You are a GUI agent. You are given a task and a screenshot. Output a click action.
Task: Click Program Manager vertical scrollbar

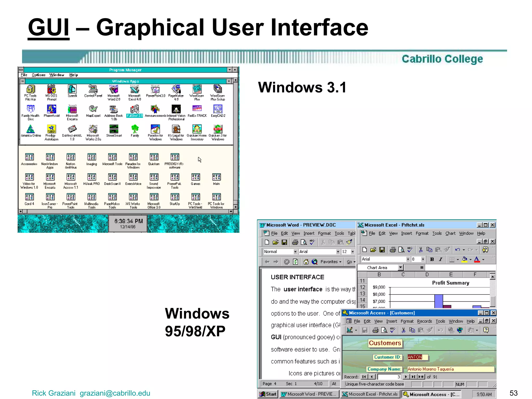pyautogui.click(x=235, y=144)
